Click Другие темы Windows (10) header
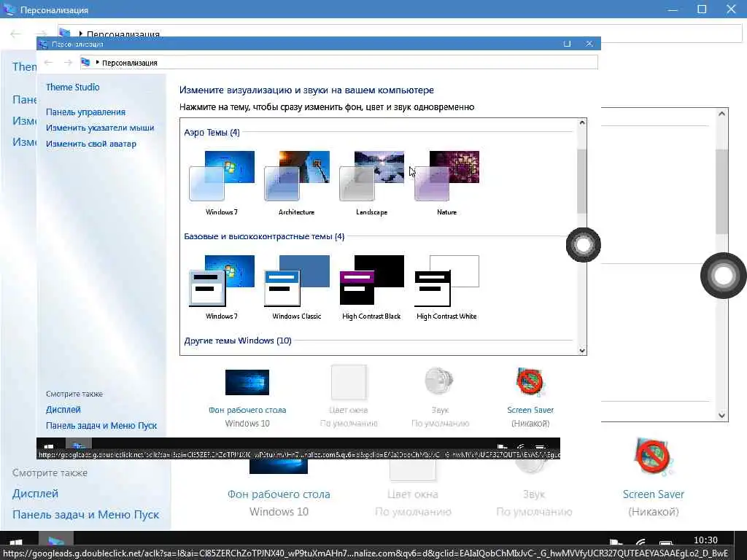This screenshot has height=560, width=747. (x=238, y=341)
